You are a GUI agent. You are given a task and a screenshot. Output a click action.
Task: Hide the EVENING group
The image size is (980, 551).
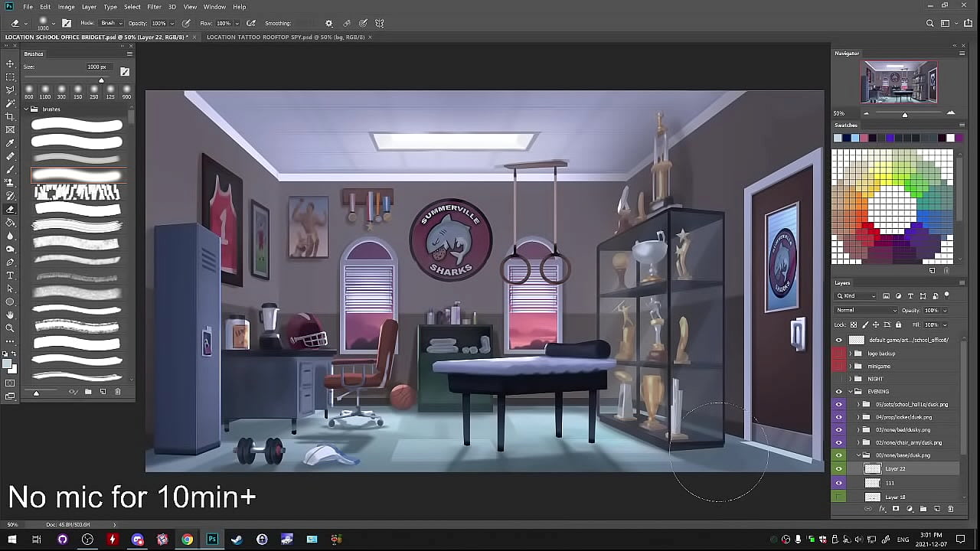pyautogui.click(x=839, y=391)
